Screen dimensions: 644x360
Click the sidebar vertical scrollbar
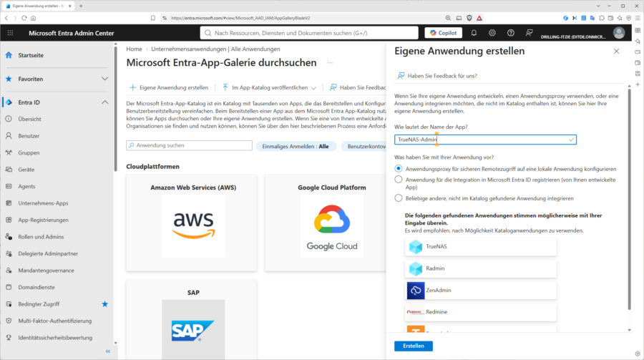click(x=115, y=109)
